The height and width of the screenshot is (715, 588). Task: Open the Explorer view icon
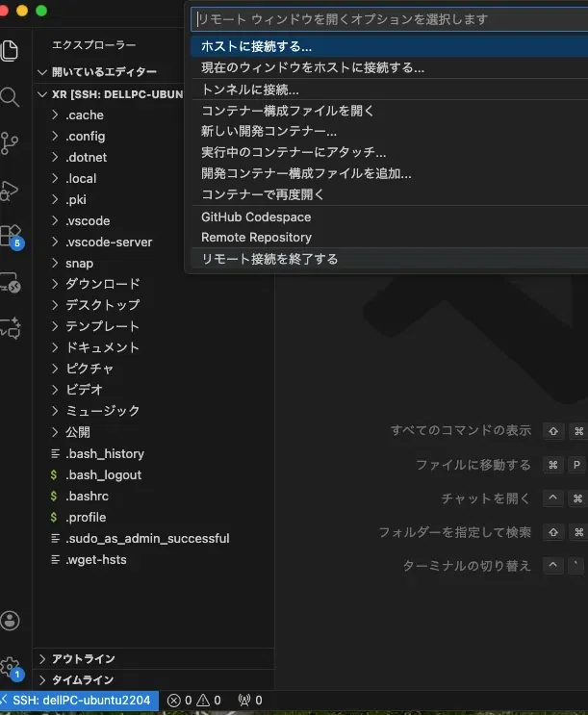coord(10,50)
